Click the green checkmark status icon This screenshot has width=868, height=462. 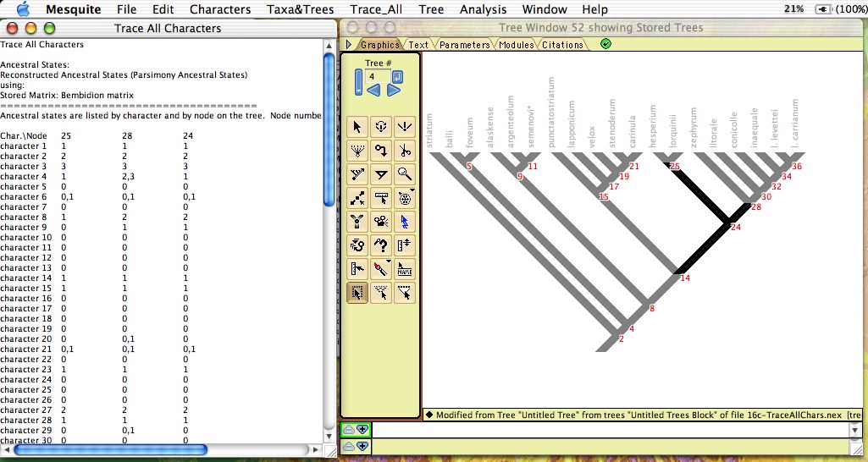click(605, 44)
